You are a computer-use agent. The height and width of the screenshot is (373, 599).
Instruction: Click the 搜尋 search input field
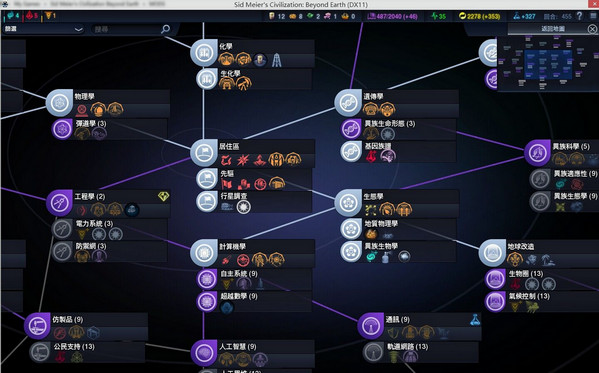(126, 29)
